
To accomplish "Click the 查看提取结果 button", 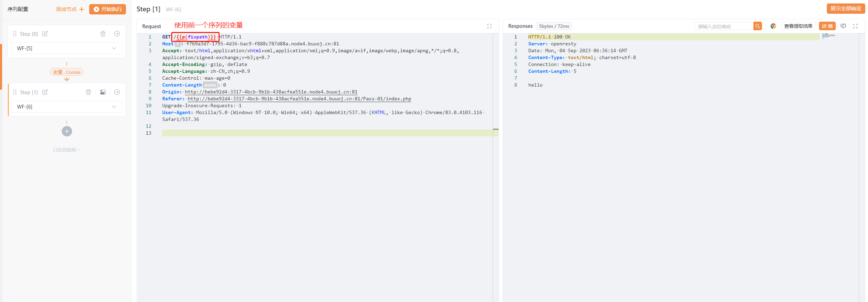I will click(798, 26).
